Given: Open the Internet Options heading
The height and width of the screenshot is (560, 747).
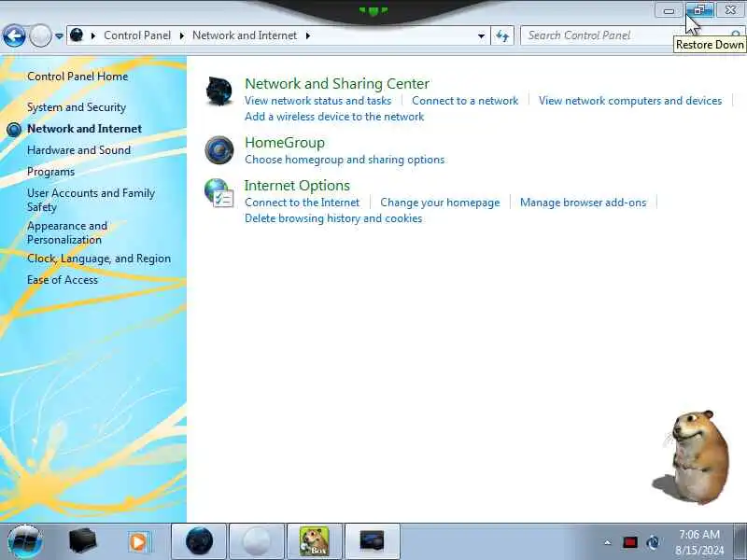Looking at the screenshot, I should pos(297,185).
